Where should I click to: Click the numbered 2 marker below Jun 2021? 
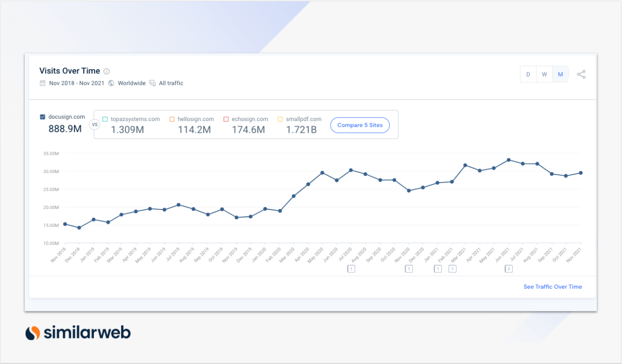click(x=508, y=268)
